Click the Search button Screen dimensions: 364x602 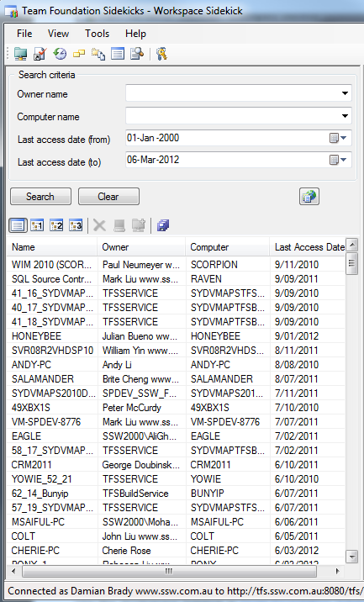tap(40, 197)
